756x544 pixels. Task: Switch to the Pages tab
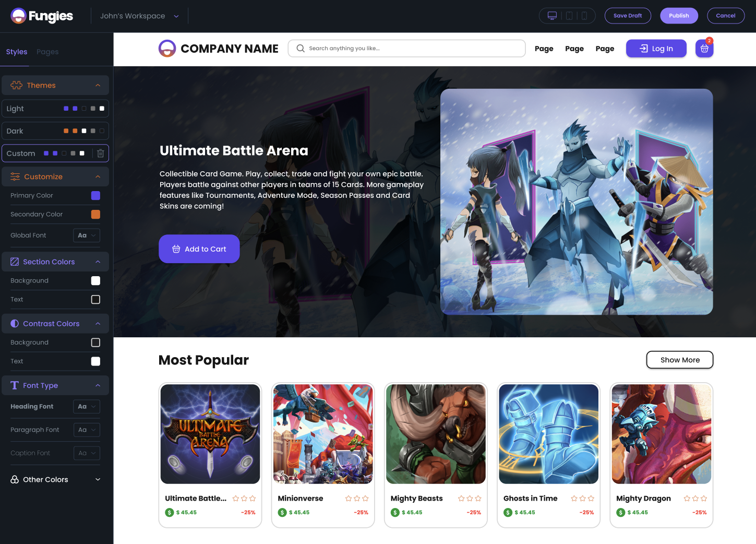[47, 52]
